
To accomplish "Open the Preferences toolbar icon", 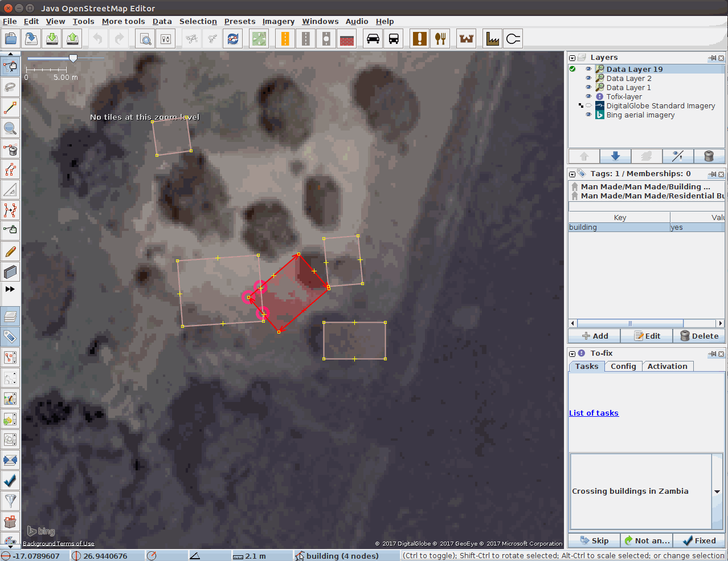I will click(x=166, y=39).
